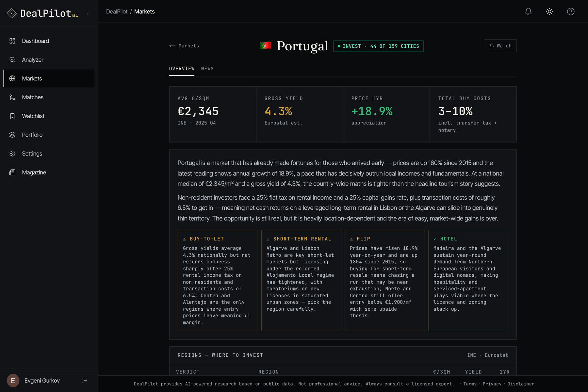Open the Disclaimer footer link
The width and height of the screenshot is (588, 392).
(x=521, y=384)
